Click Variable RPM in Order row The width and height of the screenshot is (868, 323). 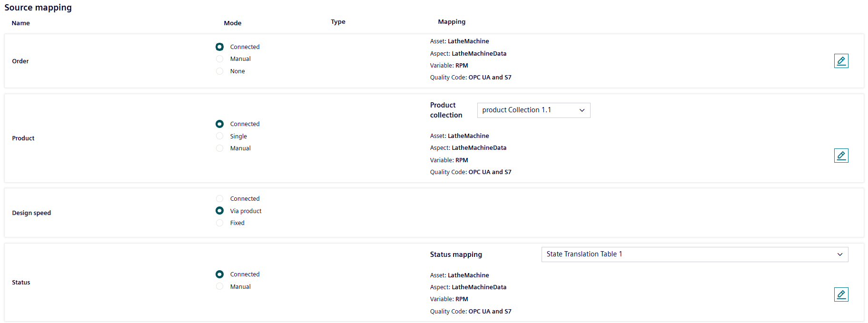[x=449, y=66]
